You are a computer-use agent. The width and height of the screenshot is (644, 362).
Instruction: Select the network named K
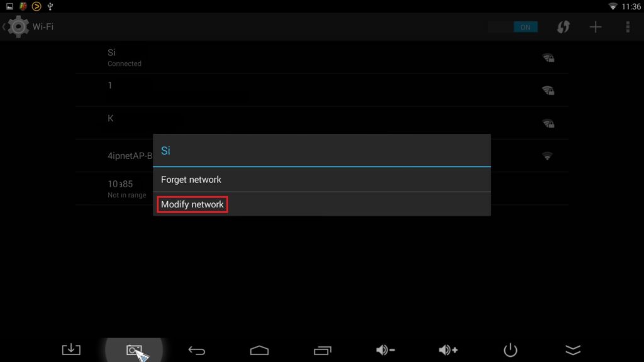coord(321,123)
